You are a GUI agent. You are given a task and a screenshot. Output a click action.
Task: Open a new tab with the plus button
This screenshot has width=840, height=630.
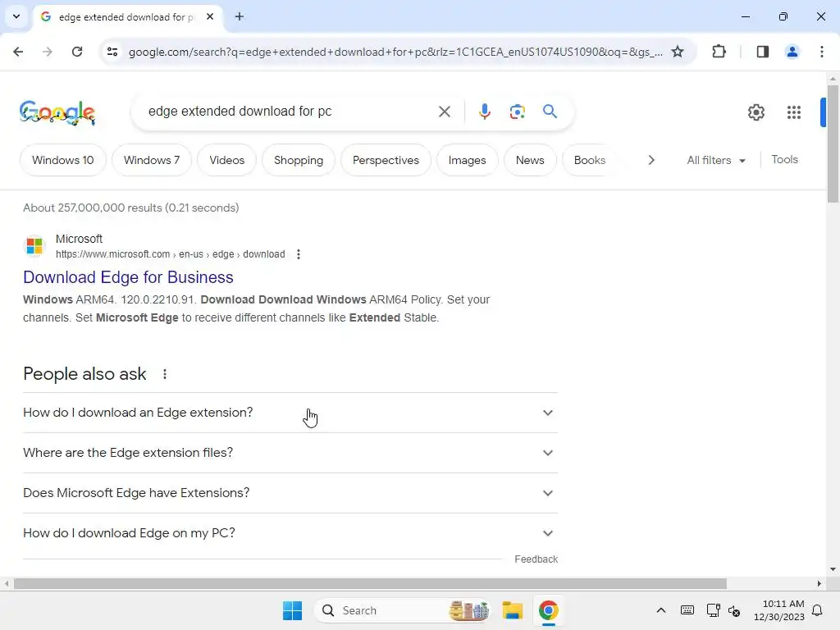click(x=240, y=16)
